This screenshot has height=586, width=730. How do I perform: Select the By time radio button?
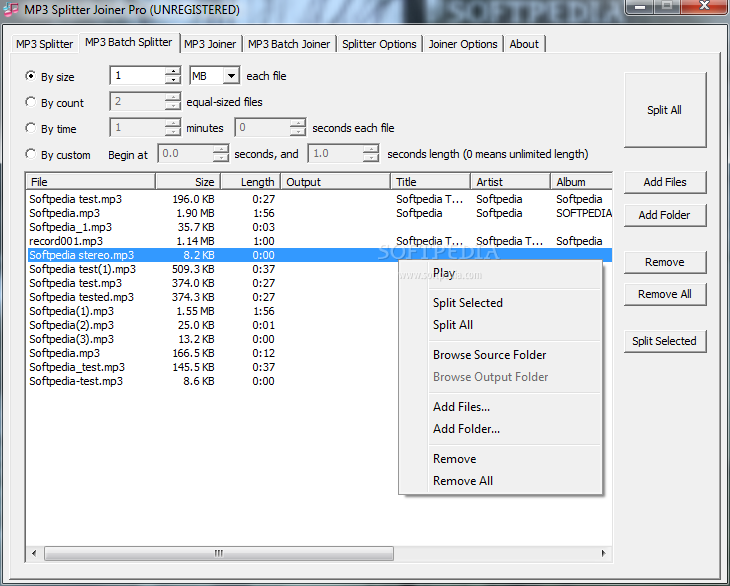[31, 128]
